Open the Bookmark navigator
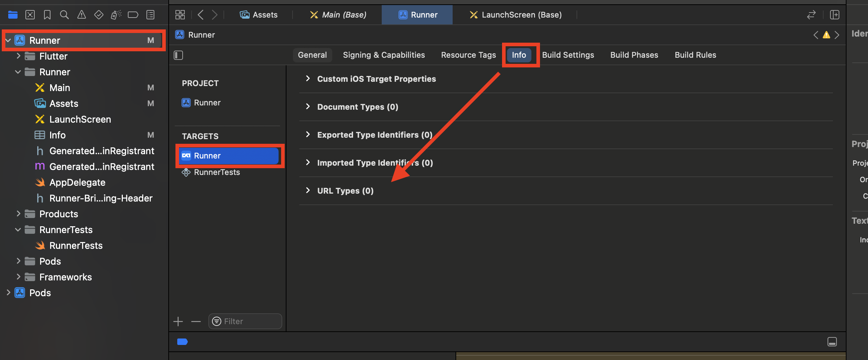This screenshot has width=868, height=360. [x=47, y=15]
